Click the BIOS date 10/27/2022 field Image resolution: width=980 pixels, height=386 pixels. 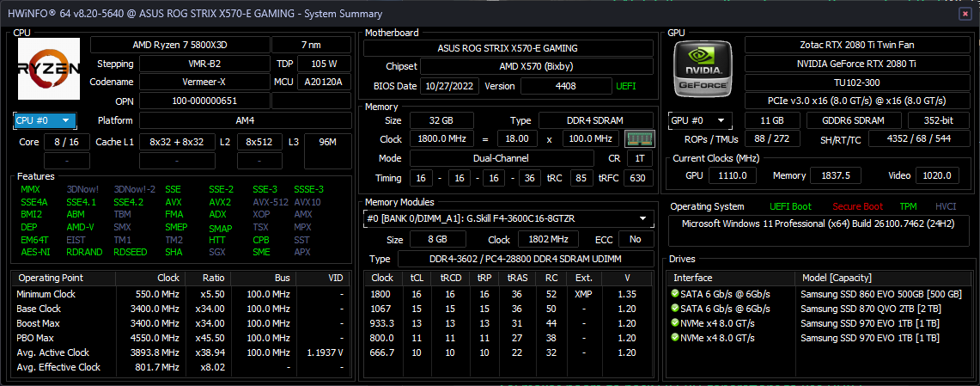[449, 86]
